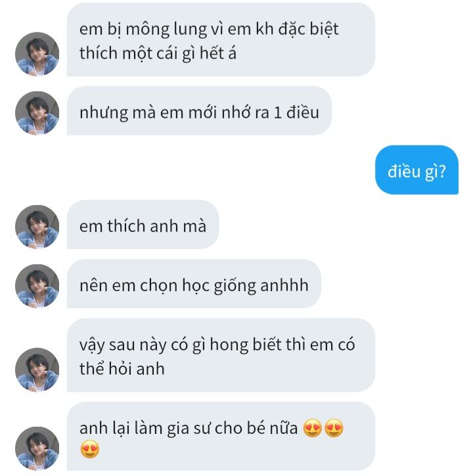Tap avatar beside 'anh lại làm gia sư' message
The image size is (473, 476).
click(x=37, y=448)
